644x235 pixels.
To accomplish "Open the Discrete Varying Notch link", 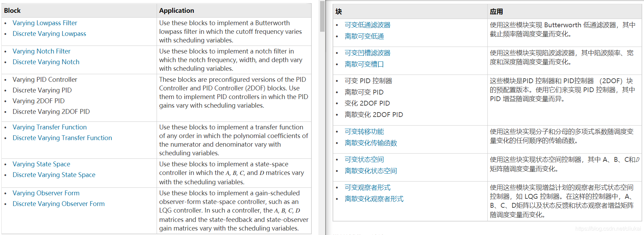I will [x=46, y=62].
